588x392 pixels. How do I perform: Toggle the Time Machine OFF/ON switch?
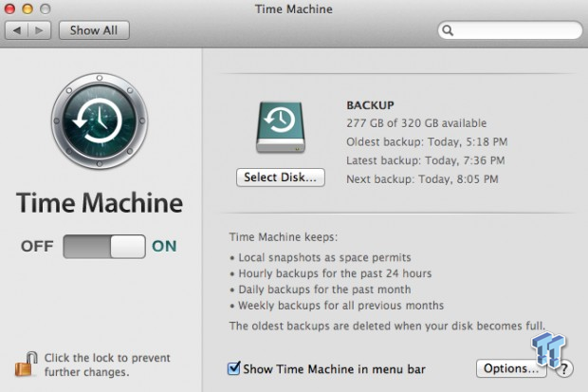(x=104, y=247)
